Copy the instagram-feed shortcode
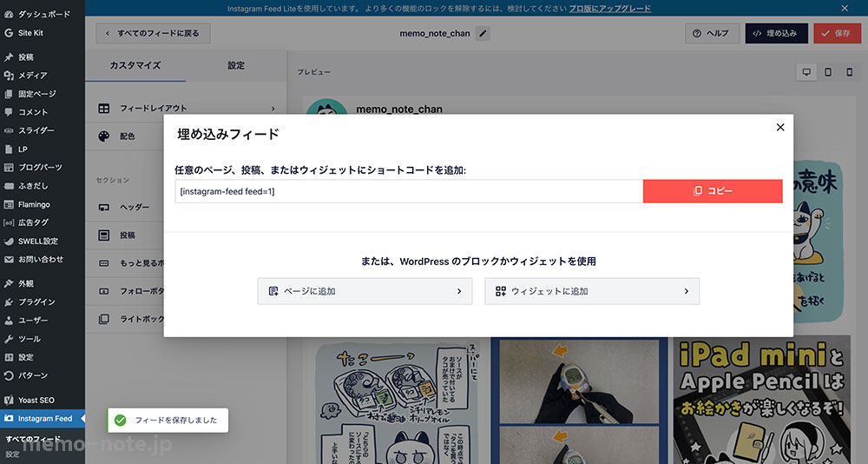The height and width of the screenshot is (464, 868). pos(713,190)
